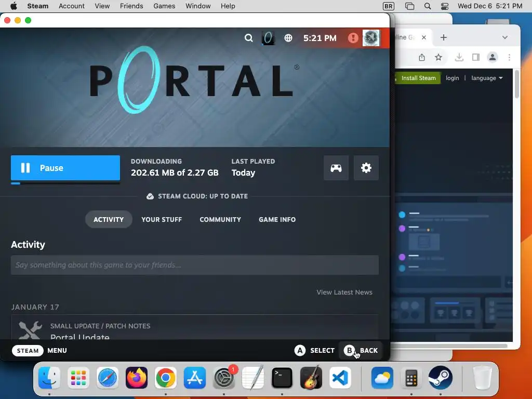Click the Portal game icon in header
The width and height of the screenshot is (532, 399).
point(268,38)
